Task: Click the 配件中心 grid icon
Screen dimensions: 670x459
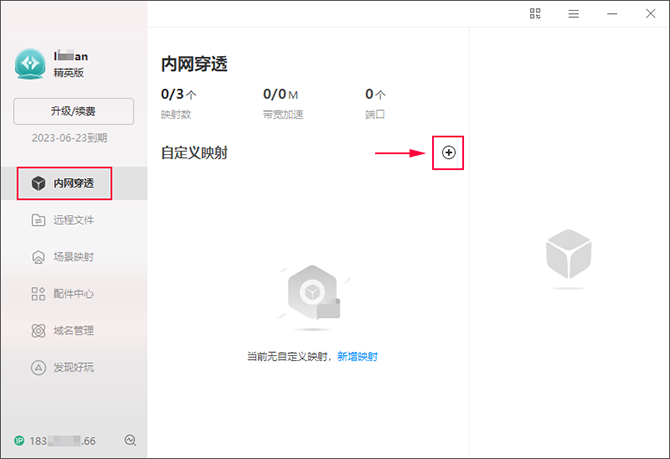Action: pos(38,294)
